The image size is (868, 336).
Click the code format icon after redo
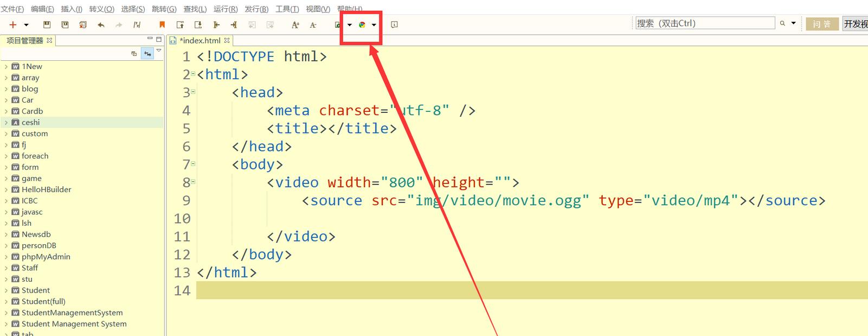(137, 24)
